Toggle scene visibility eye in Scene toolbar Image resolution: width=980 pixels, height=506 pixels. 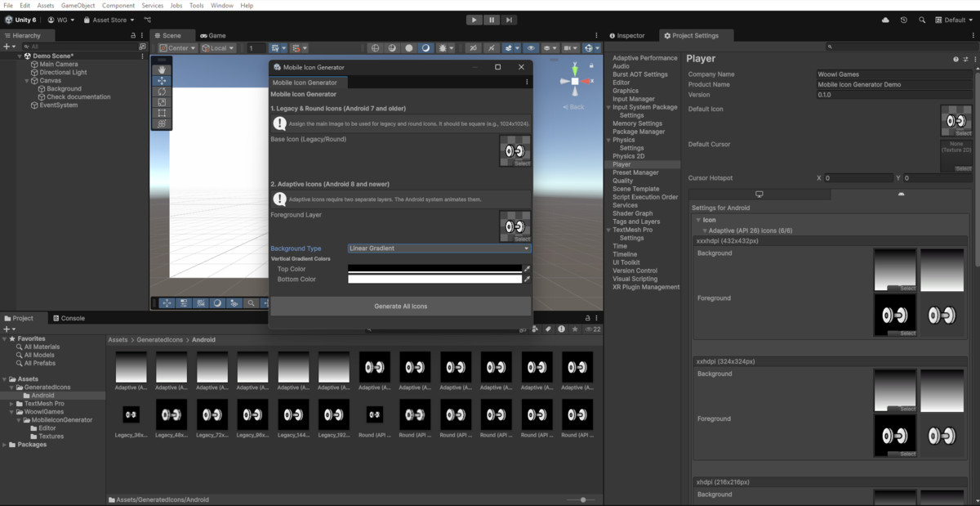(531, 48)
